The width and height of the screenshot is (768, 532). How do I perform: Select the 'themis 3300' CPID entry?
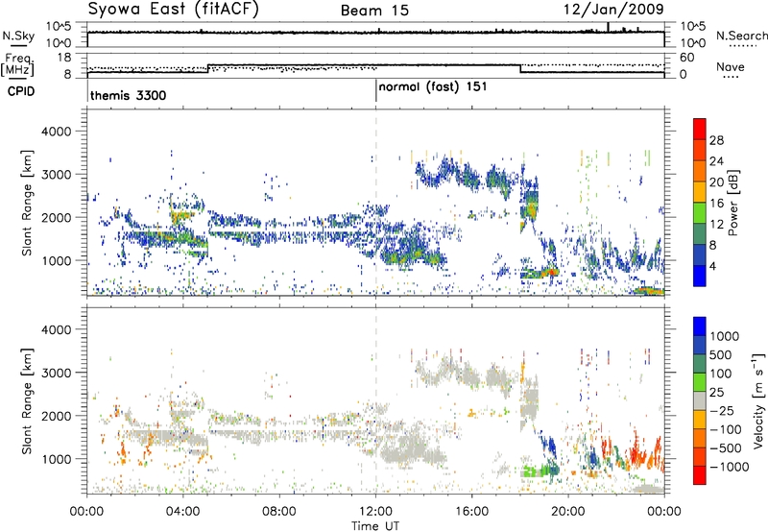tap(129, 95)
